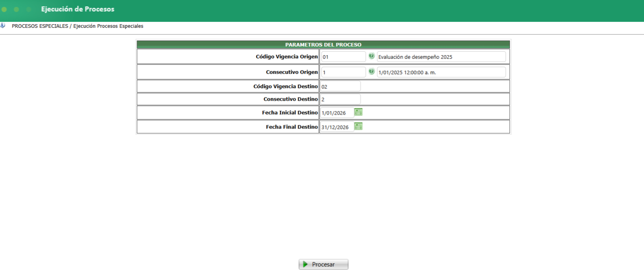Open calendar picker for Fecha Final Destino
The width and height of the screenshot is (644, 278).
(x=358, y=126)
